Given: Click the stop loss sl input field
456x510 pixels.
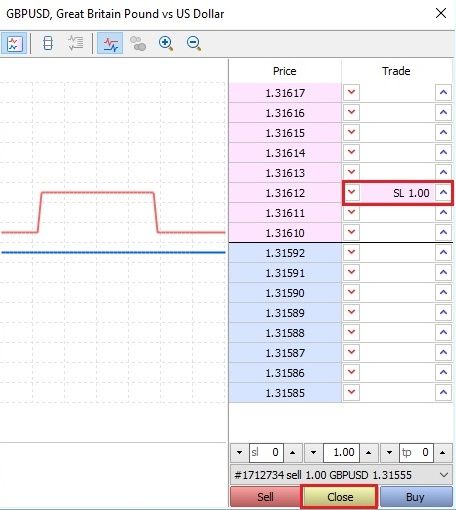Looking at the screenshot, I should 266,452.
